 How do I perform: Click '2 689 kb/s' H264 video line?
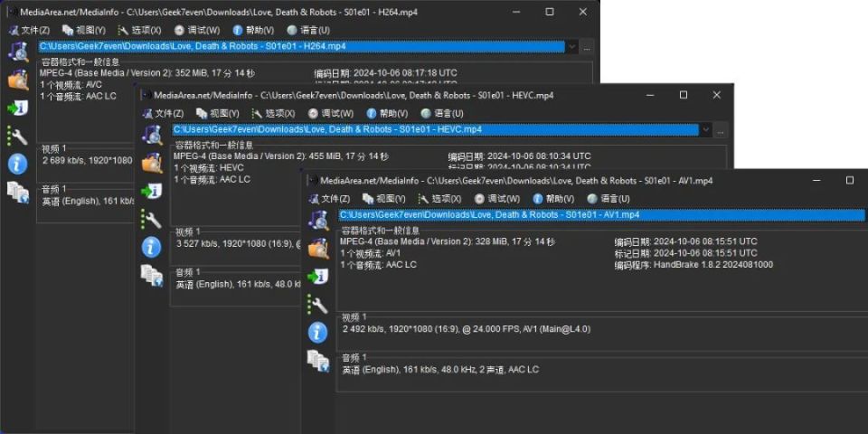(x=88, y=161)
